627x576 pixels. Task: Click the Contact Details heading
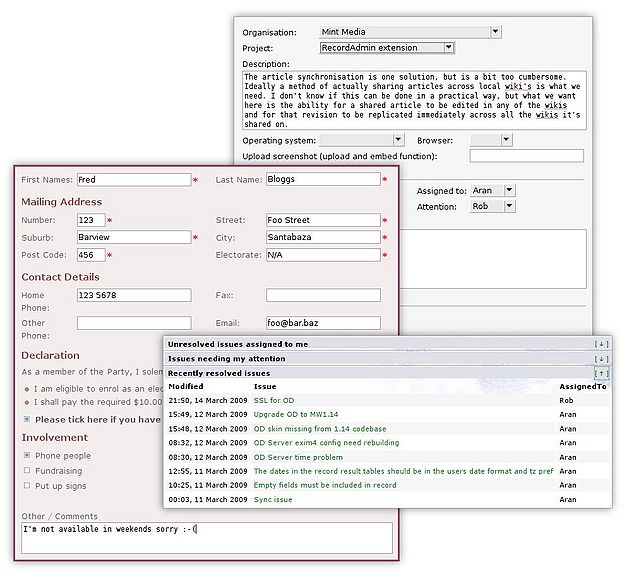(60, 277)
